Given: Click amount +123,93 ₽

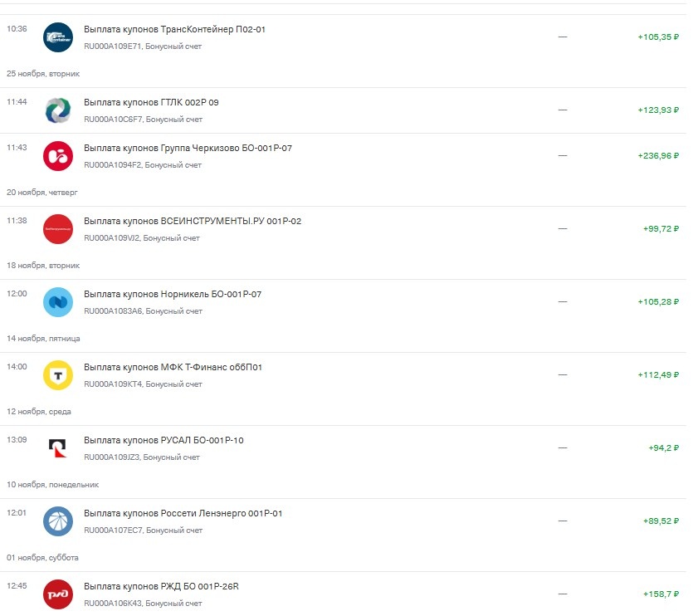Looking at the screenshot, I should click(x=658, y=110).
